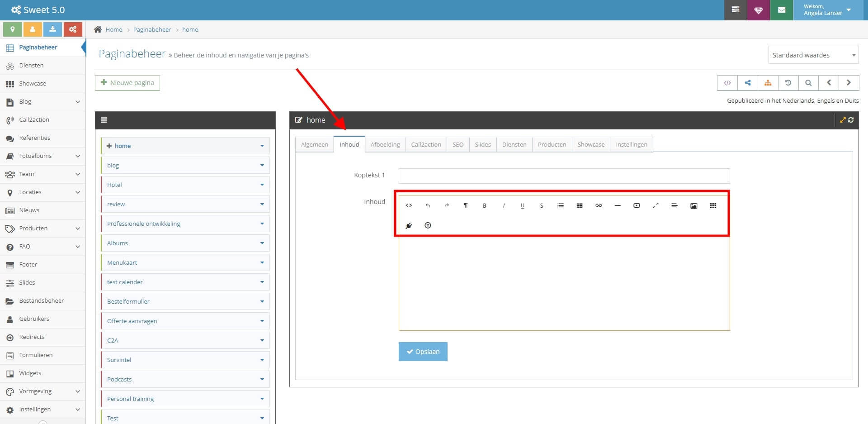Open Widgets in the sidebar
Viewport: 868px width, 424px height.
tap(43, 373)
